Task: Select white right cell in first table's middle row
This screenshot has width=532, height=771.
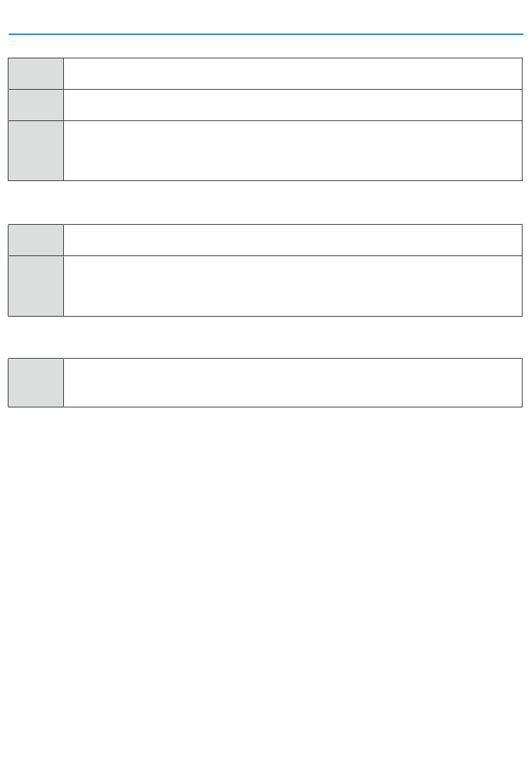Action: pyautogui.click(x=292, y=105)
